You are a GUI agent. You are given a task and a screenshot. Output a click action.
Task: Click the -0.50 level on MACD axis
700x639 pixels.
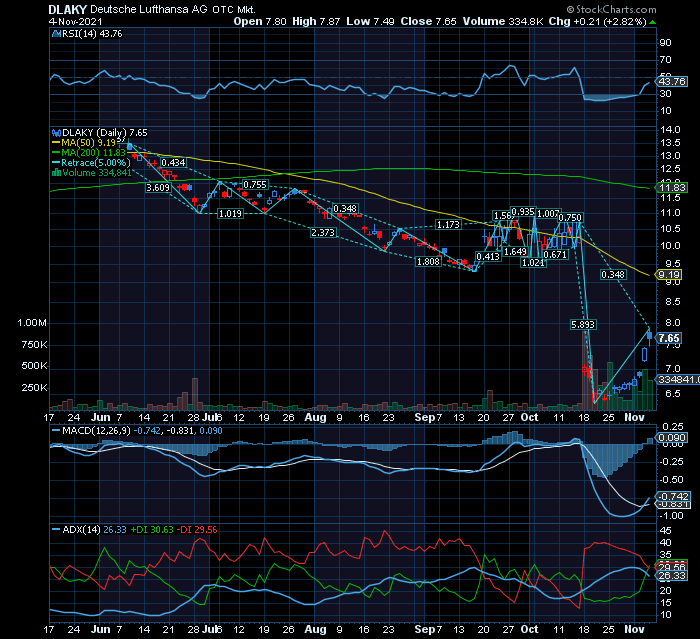(671, 480)
